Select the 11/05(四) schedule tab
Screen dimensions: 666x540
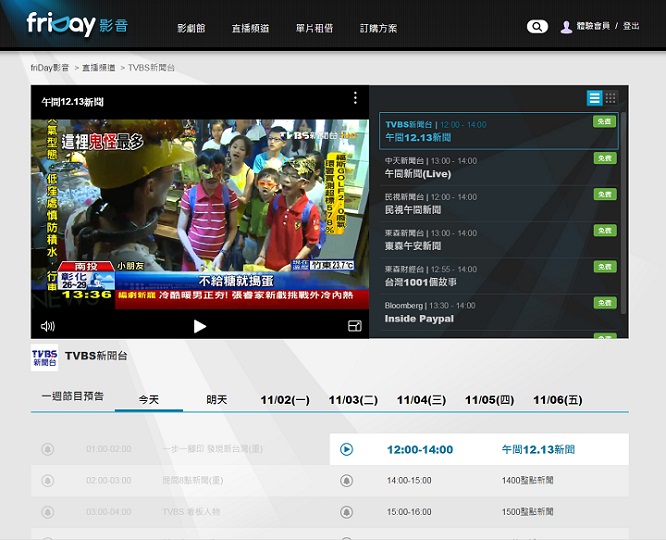pos(490,400)
